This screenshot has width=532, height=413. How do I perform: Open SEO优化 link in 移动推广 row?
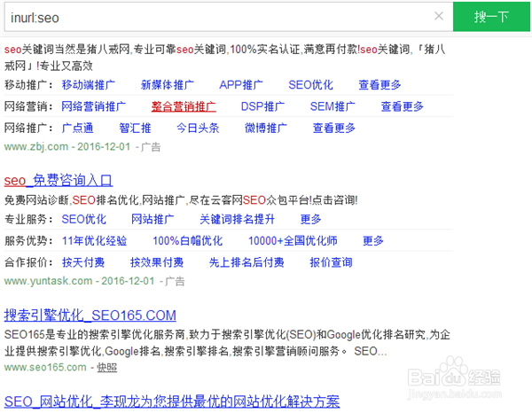pos(311,85)
